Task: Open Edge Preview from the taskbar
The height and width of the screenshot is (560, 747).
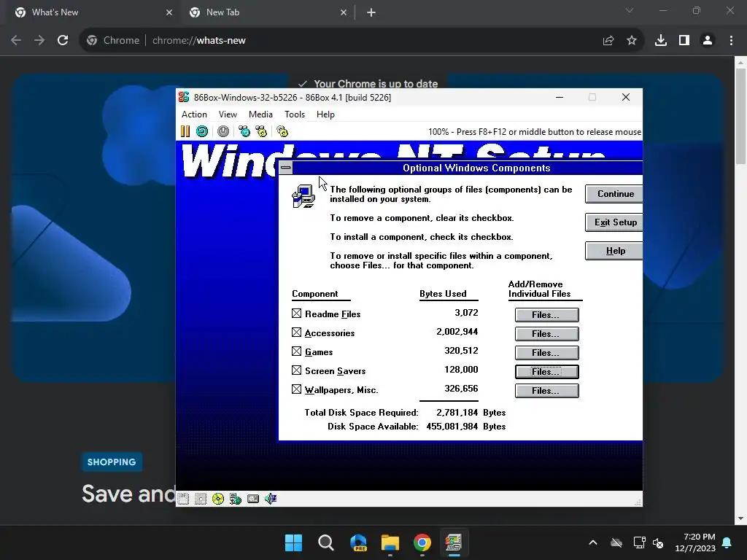Action: (x=358, y=542)
